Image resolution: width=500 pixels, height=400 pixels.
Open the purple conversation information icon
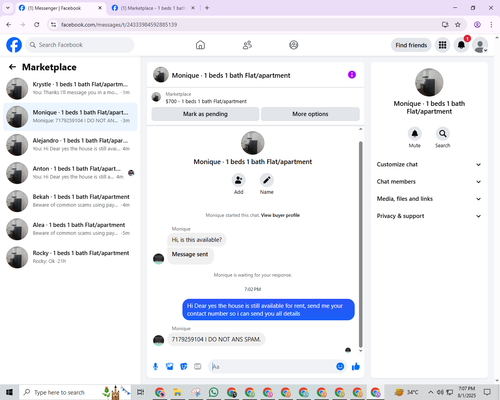click(x=352, y=75)
